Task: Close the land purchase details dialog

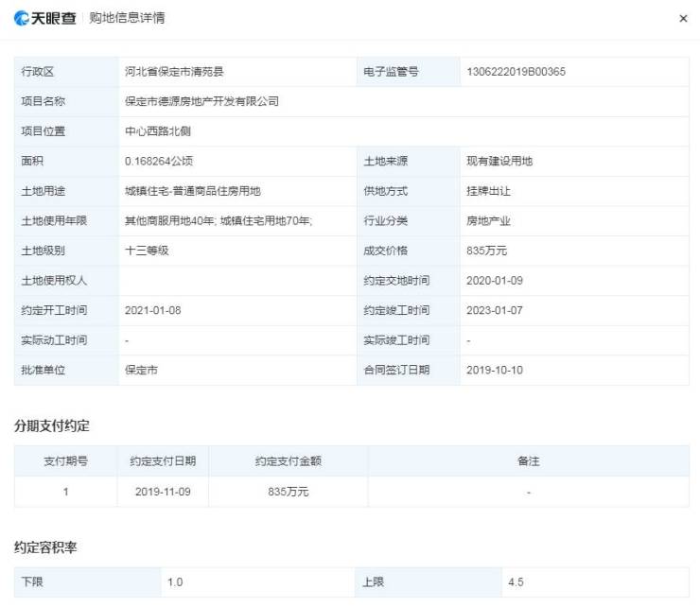Action: pyautogui.click(x=683, y=19)
